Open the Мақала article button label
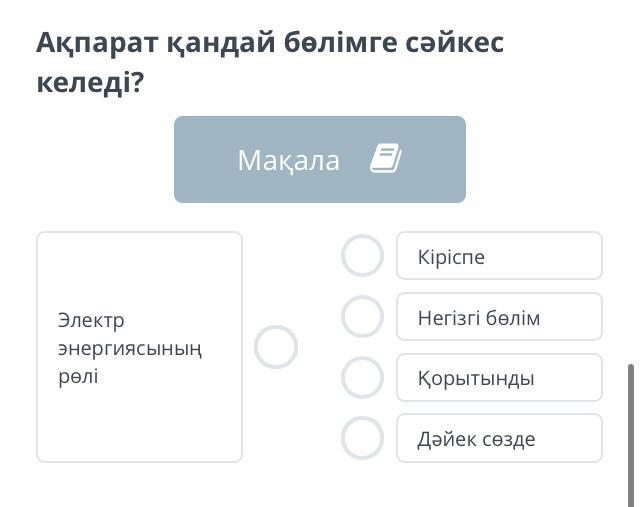The image size is (640, 507). tap(289, 160)
